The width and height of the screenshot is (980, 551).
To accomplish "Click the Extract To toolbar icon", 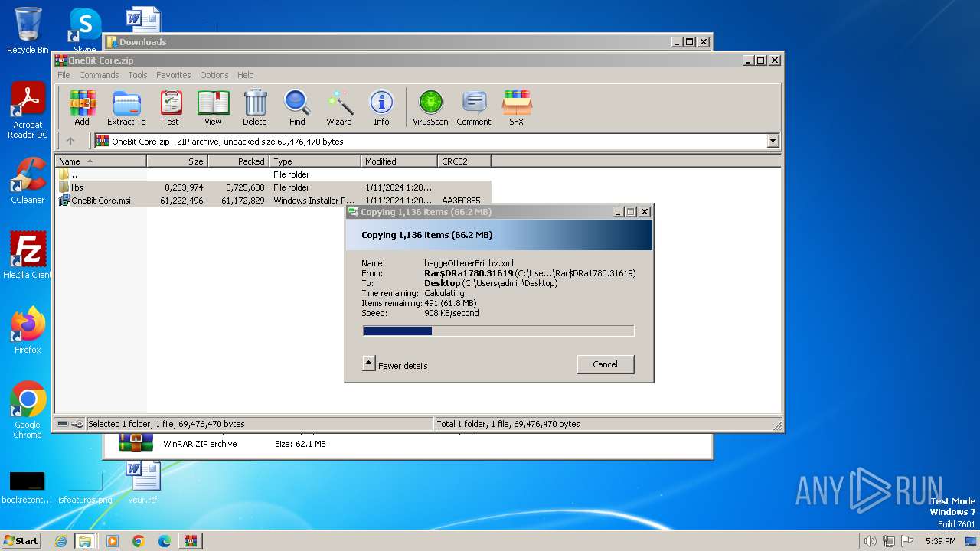I will [x=126, y=107].
